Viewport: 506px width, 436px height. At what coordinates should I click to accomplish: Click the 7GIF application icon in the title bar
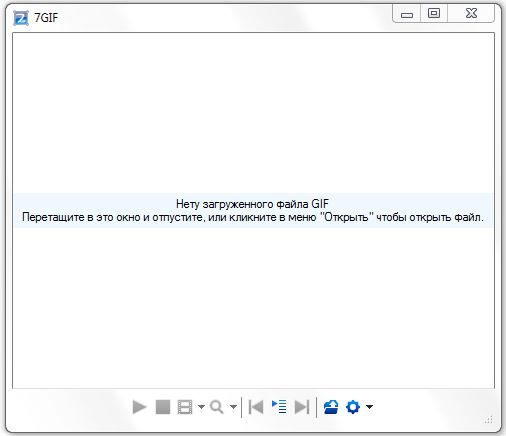click(x=21, y=18)
